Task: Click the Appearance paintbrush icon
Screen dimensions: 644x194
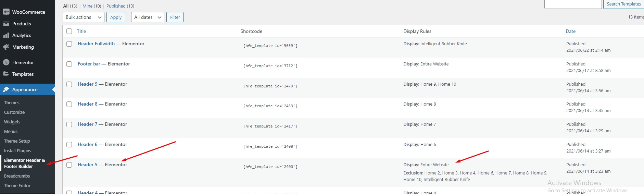Action: point(6,89)
